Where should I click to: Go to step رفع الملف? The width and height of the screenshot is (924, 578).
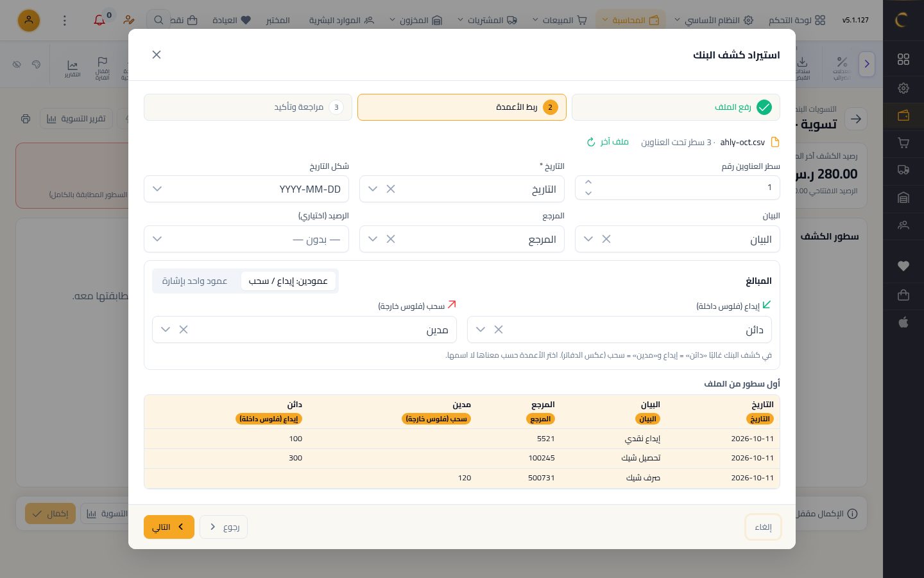click(676, 107)
